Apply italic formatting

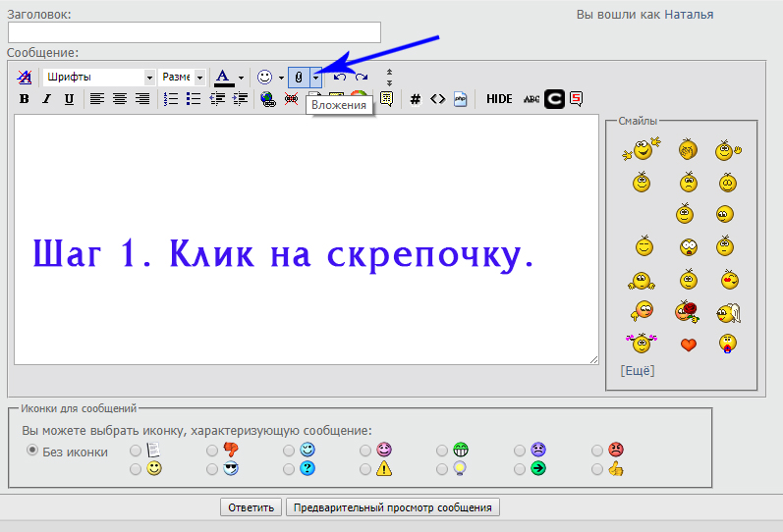[x=46, y=99]
